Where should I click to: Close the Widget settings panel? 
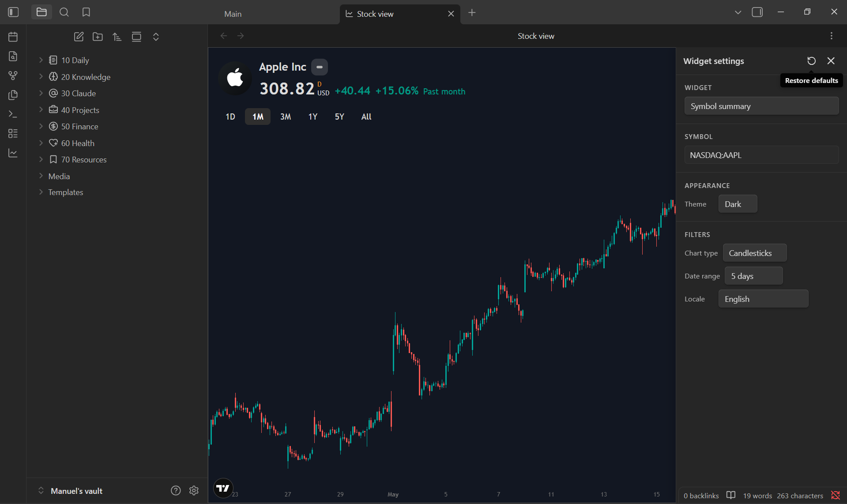(x=831, y=61)
